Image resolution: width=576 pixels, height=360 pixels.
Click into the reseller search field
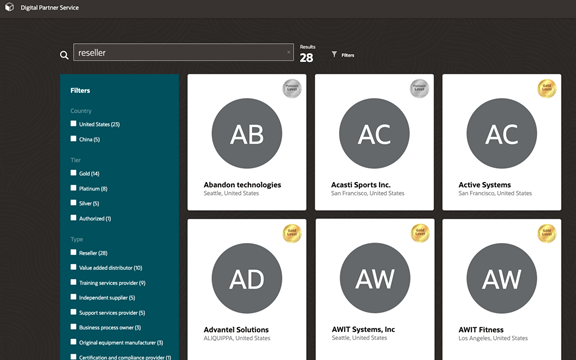point(183,52)
